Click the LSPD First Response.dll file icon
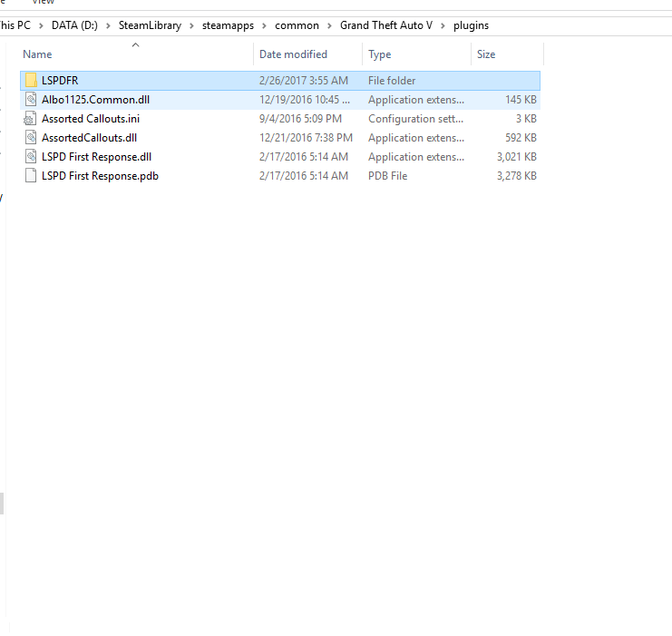This screenshot has height=636, width=672. (x=31, y=157)
